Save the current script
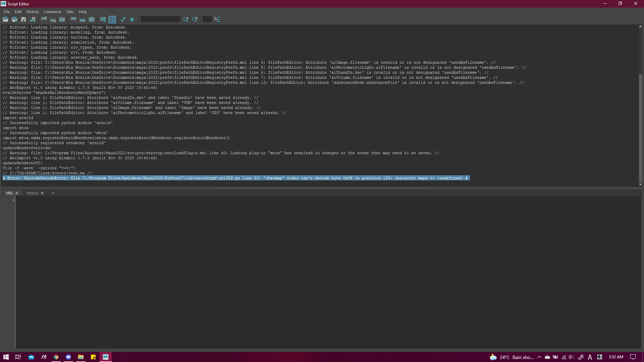 point(23,19)
